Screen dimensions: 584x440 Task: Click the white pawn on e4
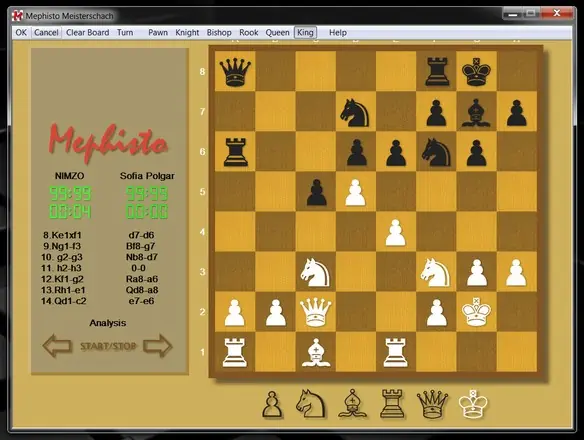pos(396,232)
